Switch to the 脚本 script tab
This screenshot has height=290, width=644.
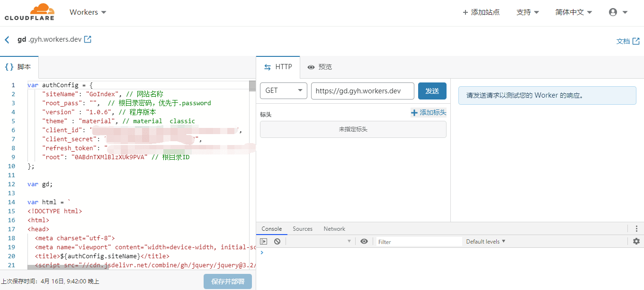coord(19,67)
